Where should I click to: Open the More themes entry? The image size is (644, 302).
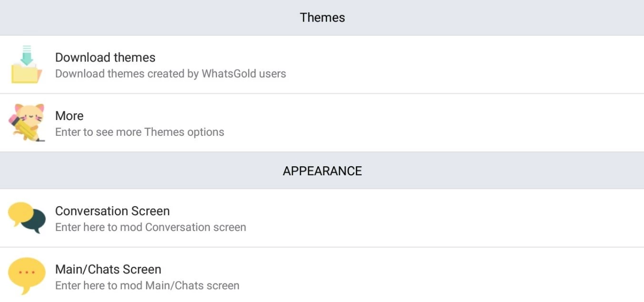point(69,116)
